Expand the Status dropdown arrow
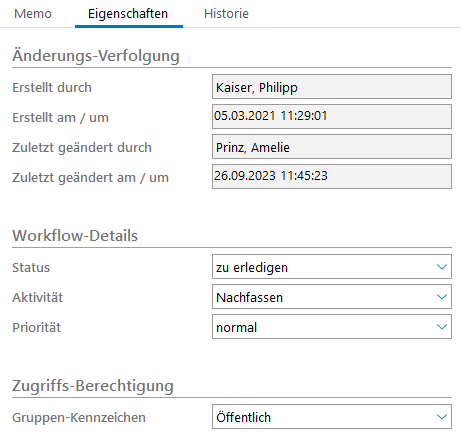Image resolution: width=461 pixels, height=445 pixels. [x=442, y=267]
